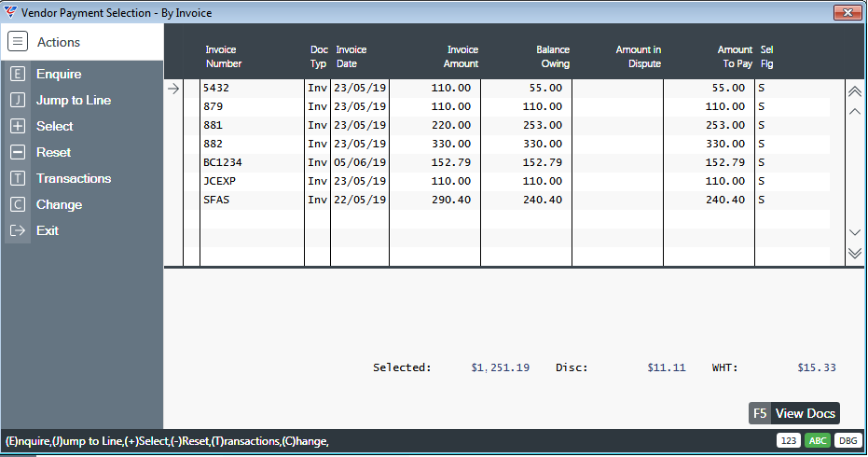Jump to bottom with double down chevron
The image size is (868, 457).
tap(855, 253)
